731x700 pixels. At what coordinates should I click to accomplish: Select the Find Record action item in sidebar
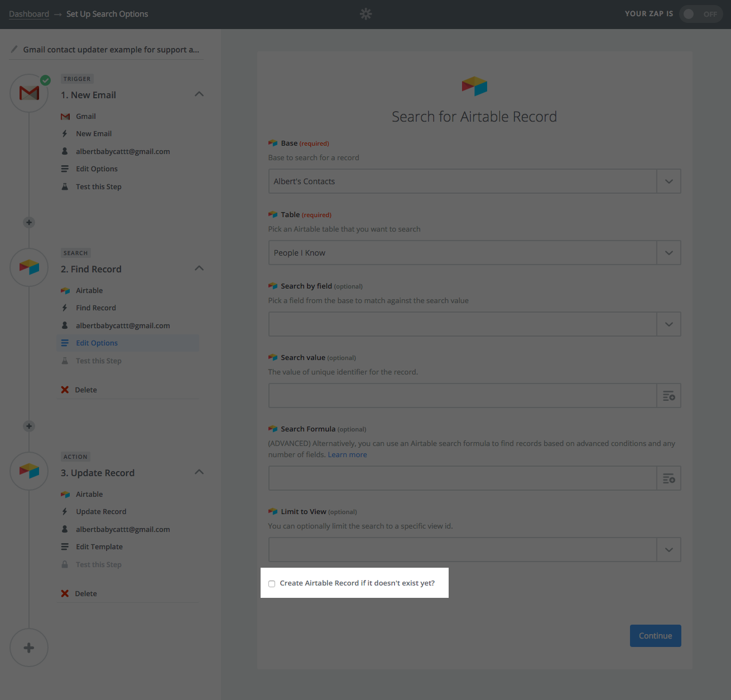pos(96,308)
